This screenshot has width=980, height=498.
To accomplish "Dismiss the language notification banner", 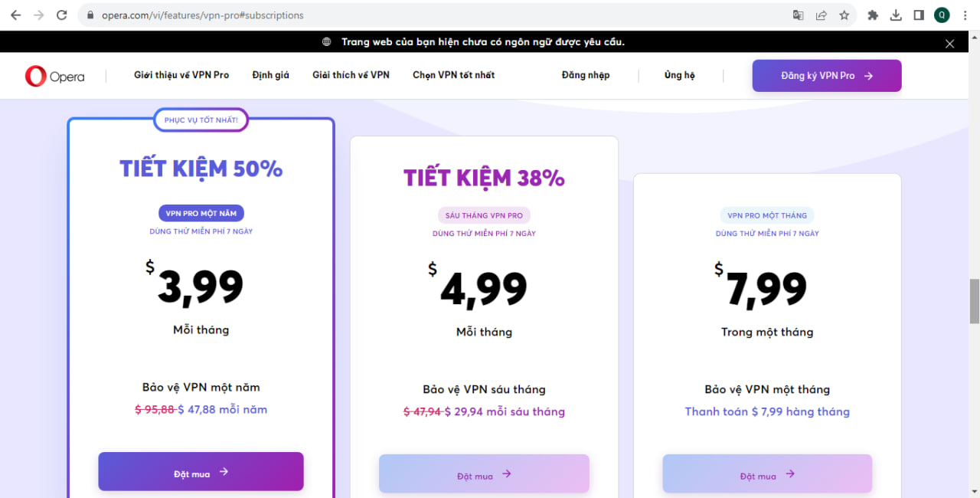I will [949, 44].
